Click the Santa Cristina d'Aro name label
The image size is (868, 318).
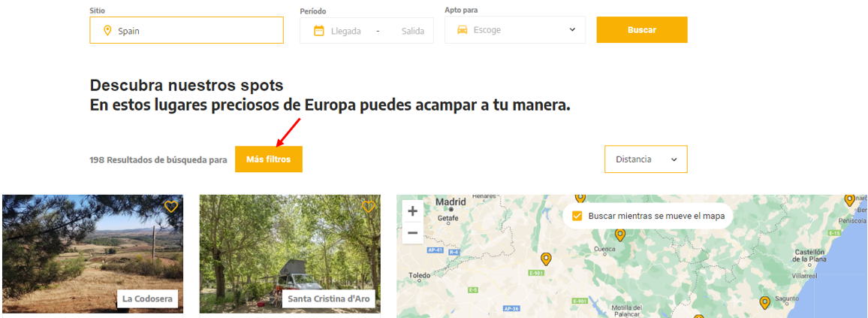tap(328, 300)
